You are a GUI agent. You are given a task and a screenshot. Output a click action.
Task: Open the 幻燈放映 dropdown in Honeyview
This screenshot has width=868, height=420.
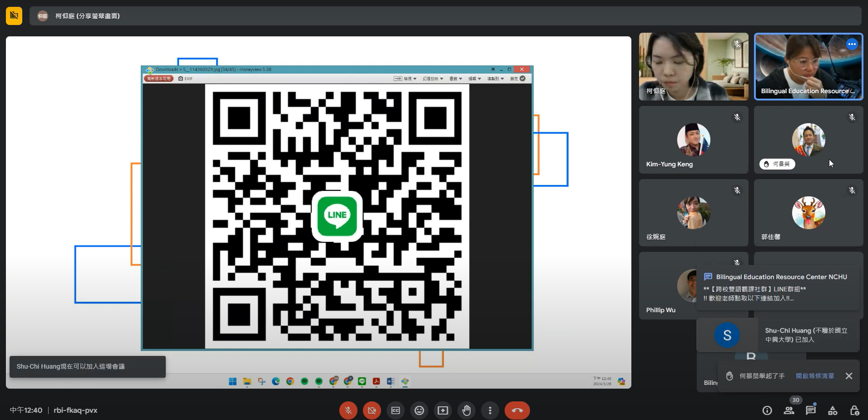(x=433, y=79)
